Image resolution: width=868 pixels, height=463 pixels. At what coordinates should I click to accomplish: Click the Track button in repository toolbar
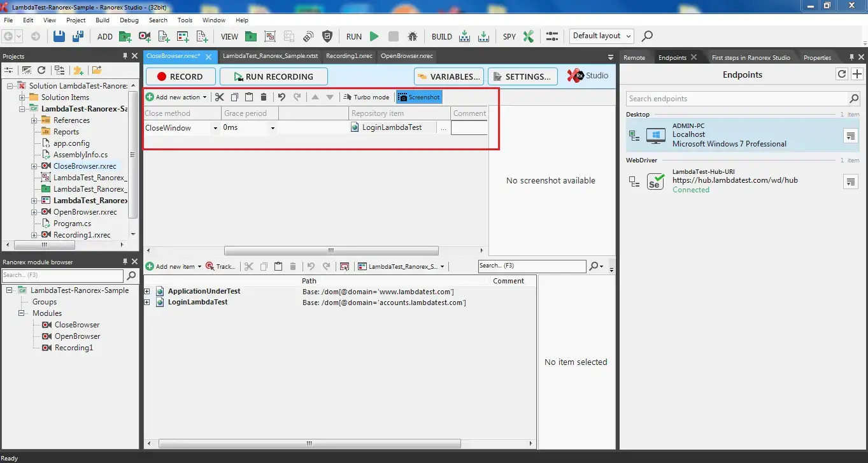point(220,266)
